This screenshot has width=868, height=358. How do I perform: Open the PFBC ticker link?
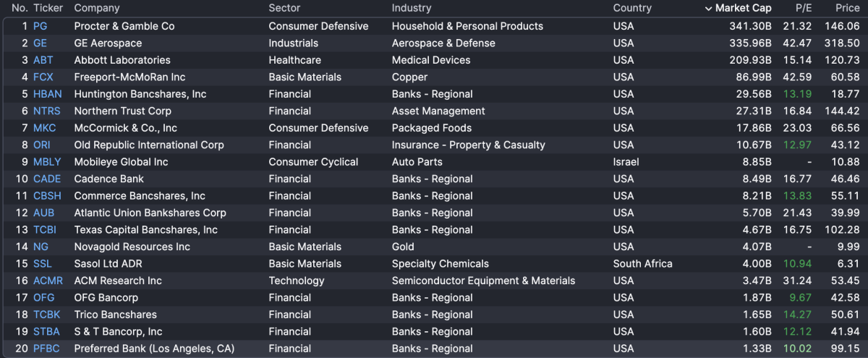[x=47, y=349]
